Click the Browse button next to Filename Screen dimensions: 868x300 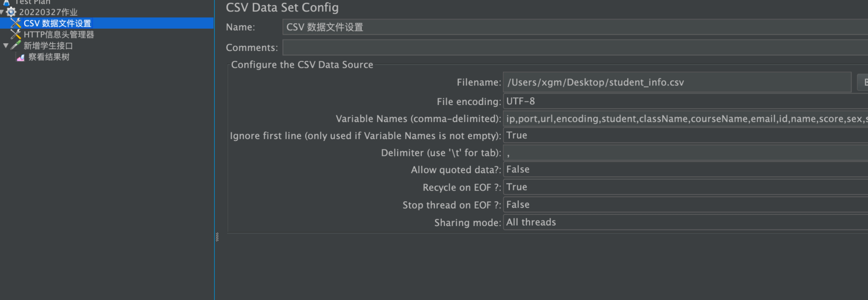(863, 82)
